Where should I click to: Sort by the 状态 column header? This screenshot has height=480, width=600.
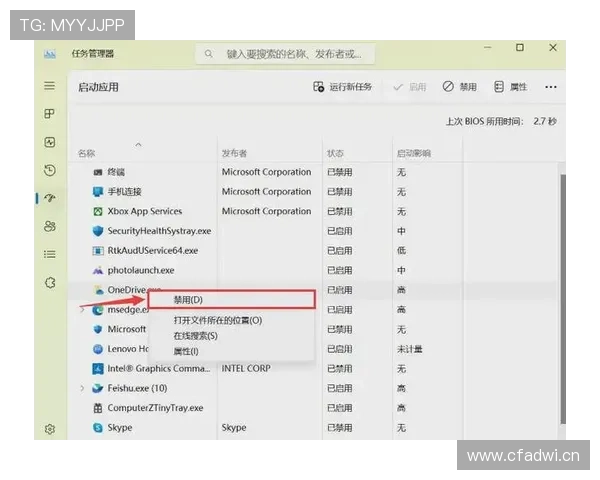(x=335, y=153)
